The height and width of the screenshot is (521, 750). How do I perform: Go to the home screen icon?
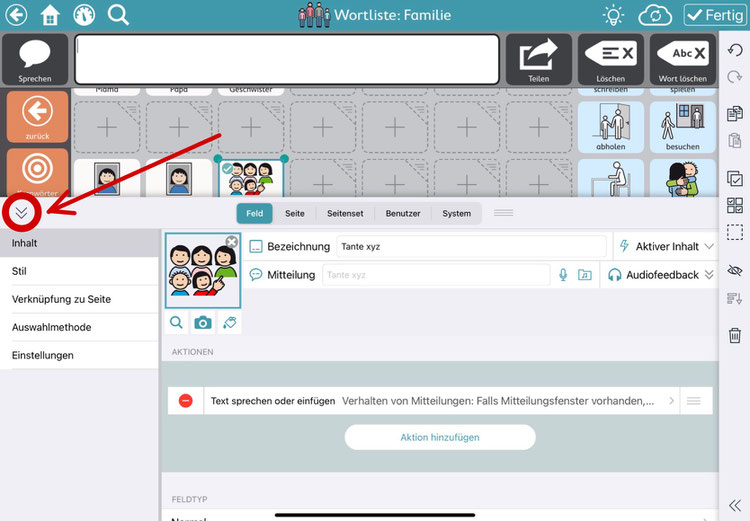click(50, 15)
